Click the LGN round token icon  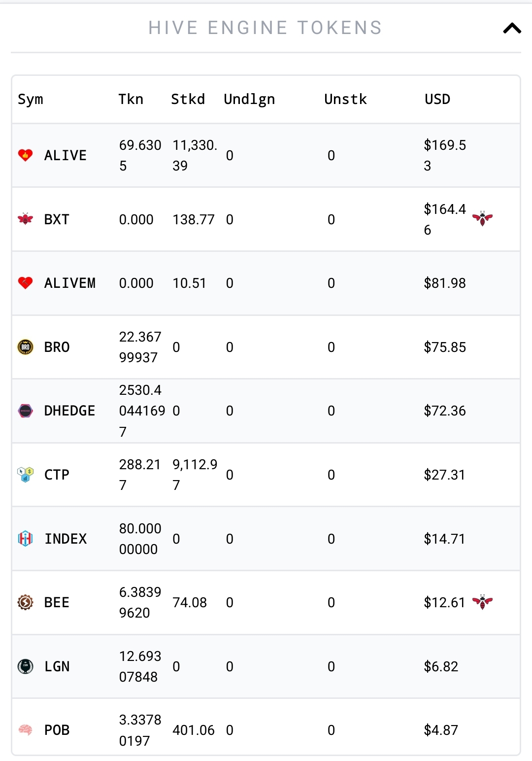click(25, 666)
